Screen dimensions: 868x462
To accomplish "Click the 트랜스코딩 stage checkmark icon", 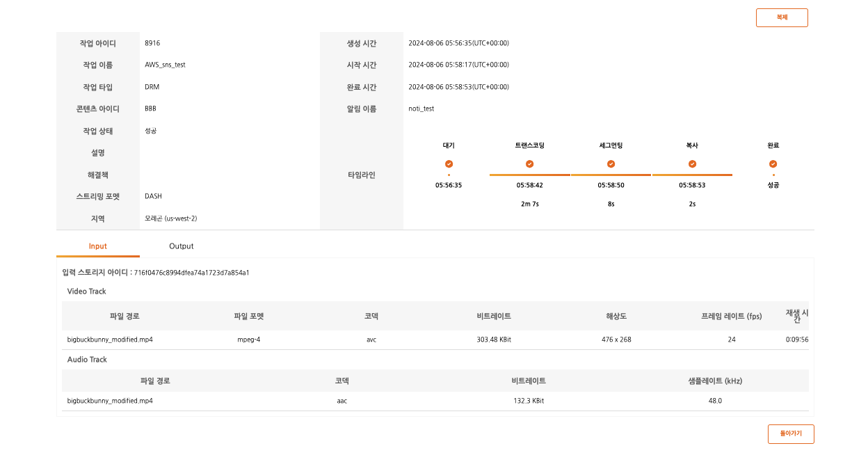I will [529, 164].
